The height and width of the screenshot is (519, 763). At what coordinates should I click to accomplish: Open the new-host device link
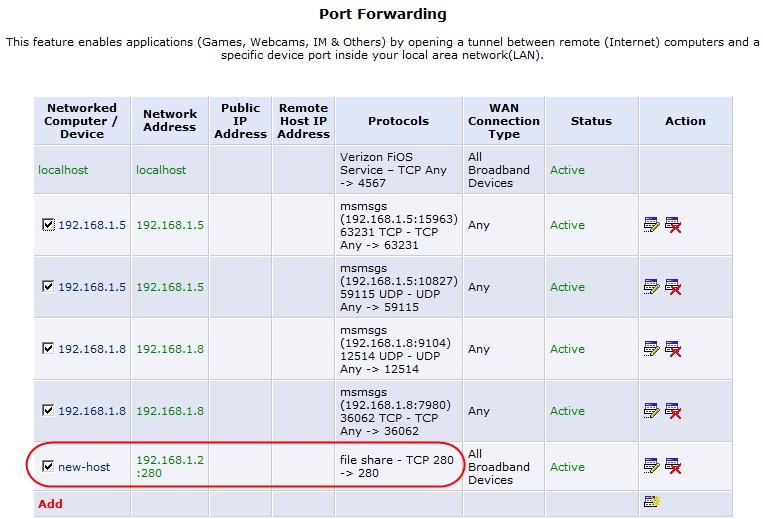pos(84,467)
